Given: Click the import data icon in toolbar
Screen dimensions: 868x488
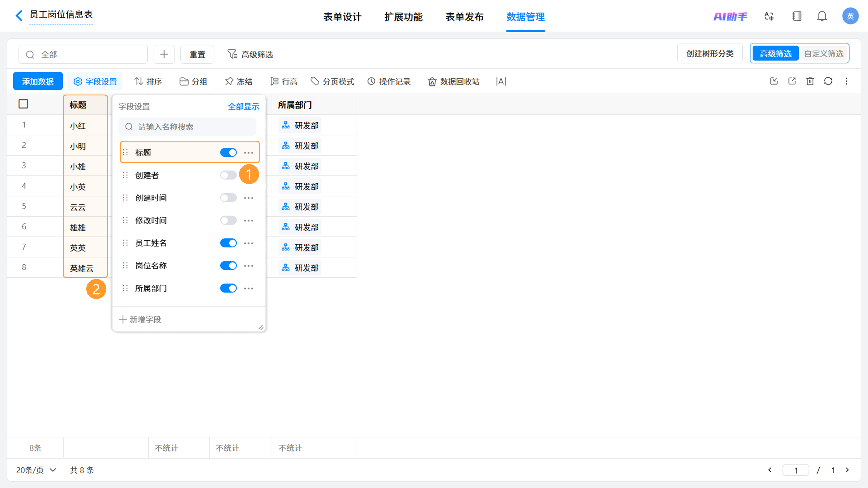Looking at the screenshot, I should point(774,81).
